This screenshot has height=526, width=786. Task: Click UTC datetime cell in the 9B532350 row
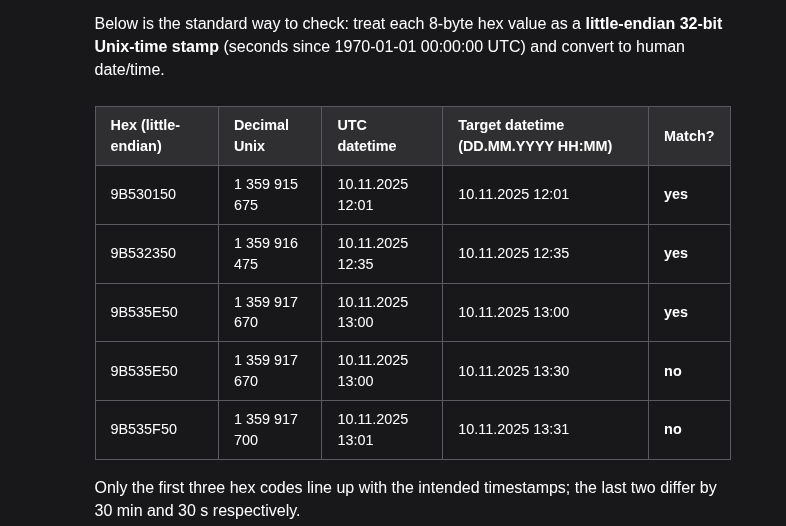click(372, 253)
